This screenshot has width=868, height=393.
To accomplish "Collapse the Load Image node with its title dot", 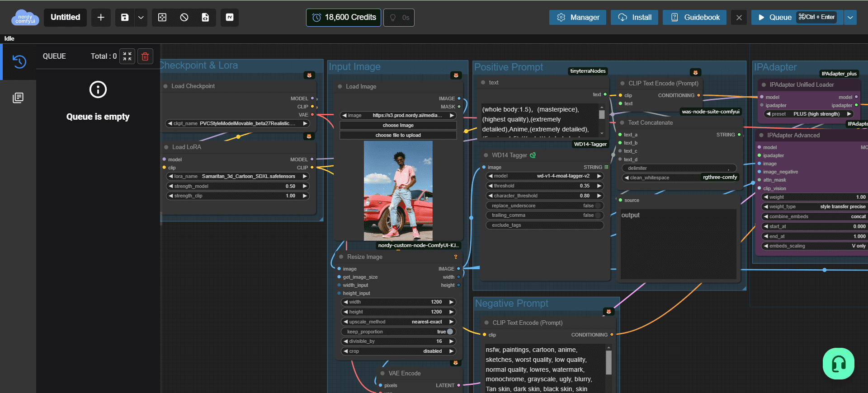I will pyautogui.click(x=340, y=86).
